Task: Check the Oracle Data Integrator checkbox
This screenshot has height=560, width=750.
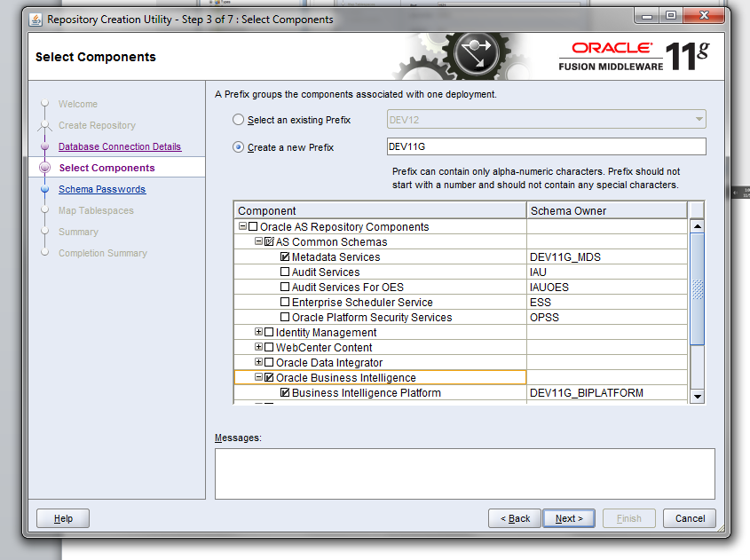Action: (269, 362)
